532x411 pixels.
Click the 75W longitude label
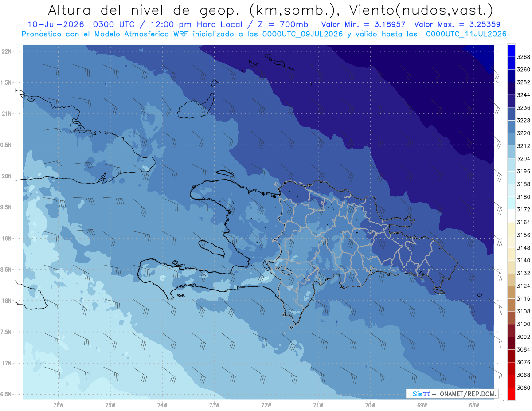coord(110,405)
